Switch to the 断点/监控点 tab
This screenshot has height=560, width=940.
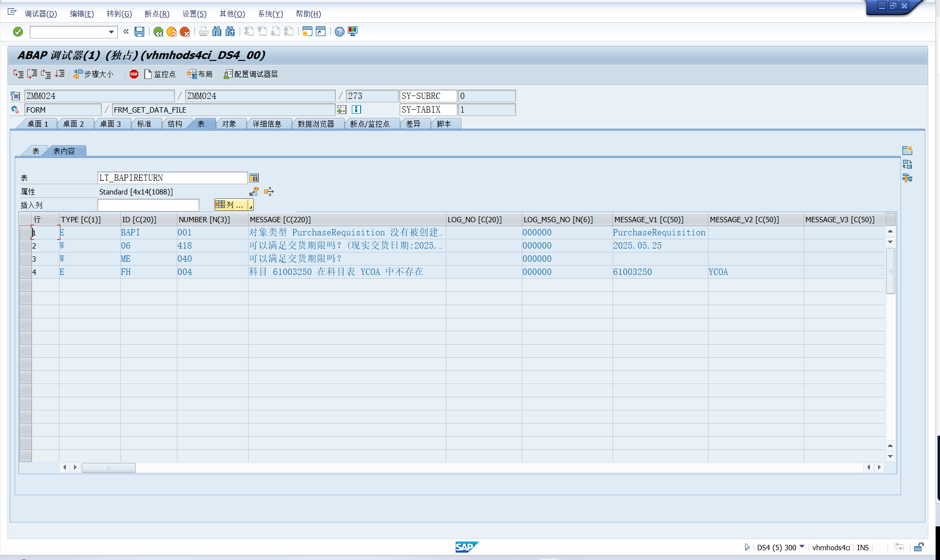click(370, 124)
